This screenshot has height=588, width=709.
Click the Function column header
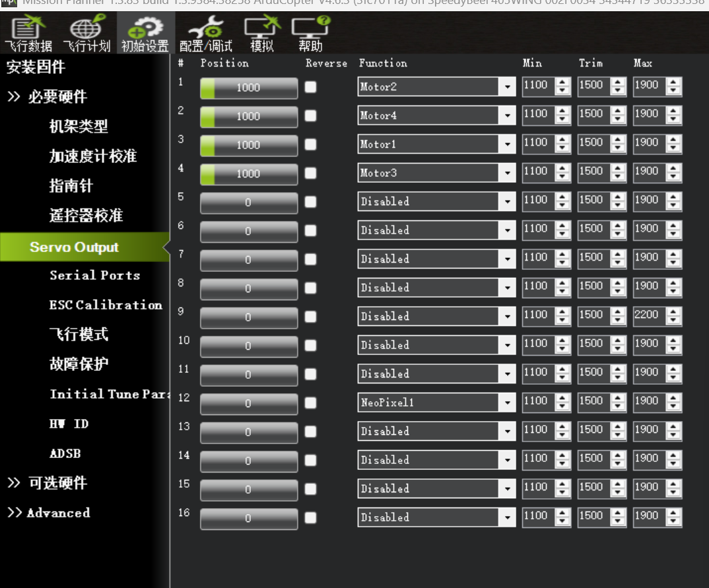(x=383, y=63)
